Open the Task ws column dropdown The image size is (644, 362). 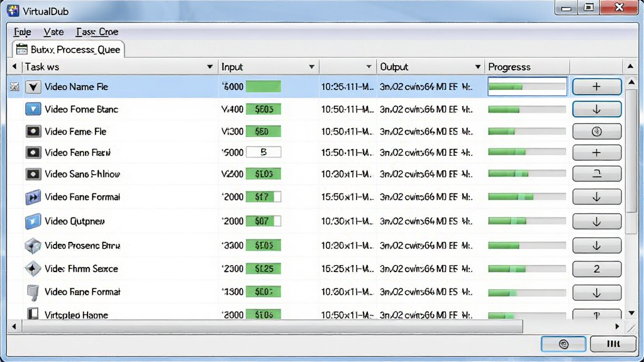[x=210, y=67]
